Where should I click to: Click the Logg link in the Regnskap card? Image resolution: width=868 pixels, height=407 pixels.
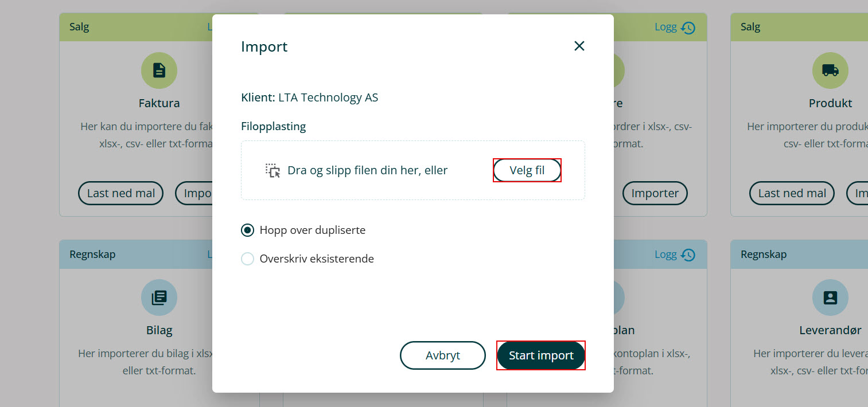[x=665, y=254]
